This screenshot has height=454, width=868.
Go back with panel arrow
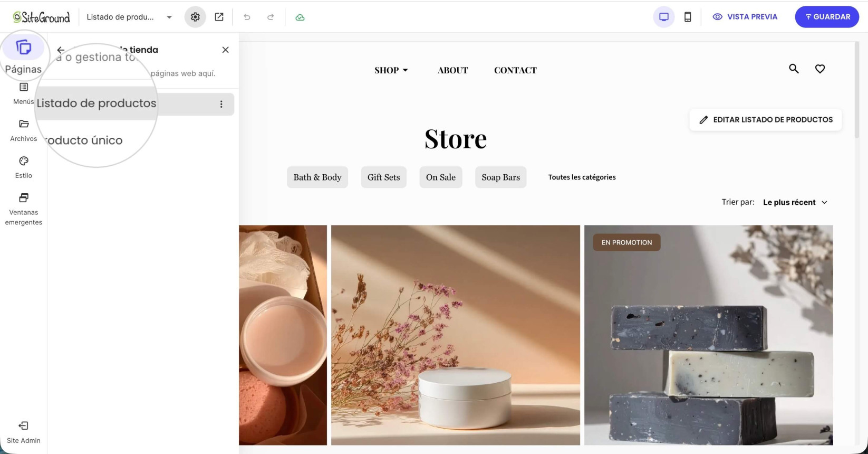coord(61,50)
